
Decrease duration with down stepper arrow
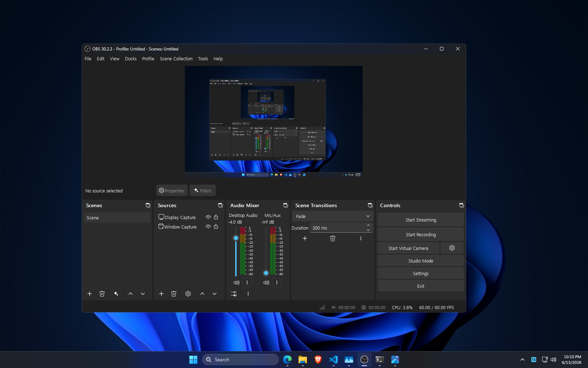(368, 230)
